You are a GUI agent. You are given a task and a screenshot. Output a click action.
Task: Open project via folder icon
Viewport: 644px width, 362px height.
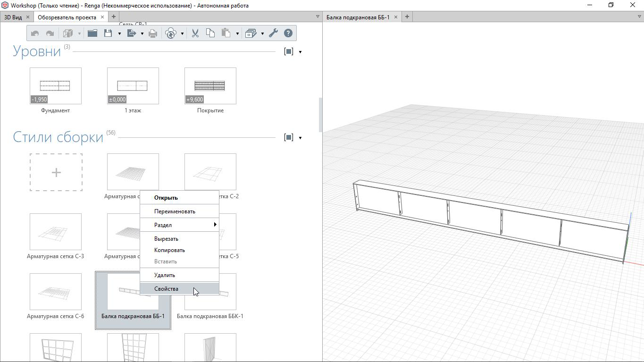tap(92, 33)
